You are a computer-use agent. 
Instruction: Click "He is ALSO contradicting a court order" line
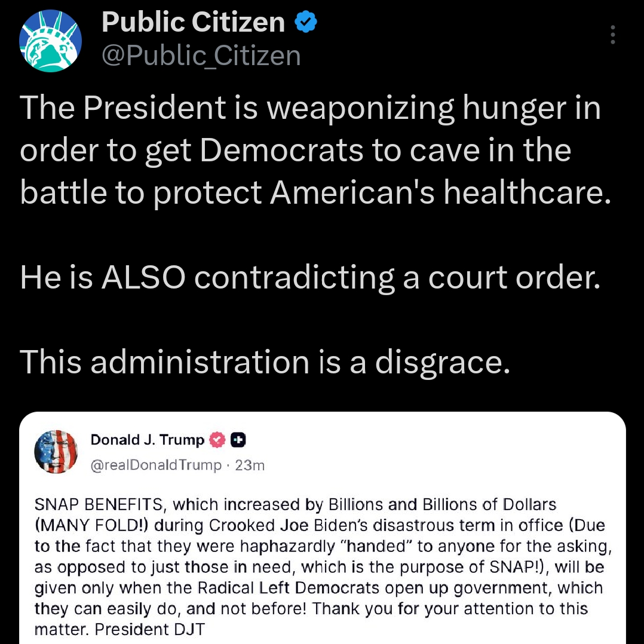pyautogui.click(x=309, y=277)
